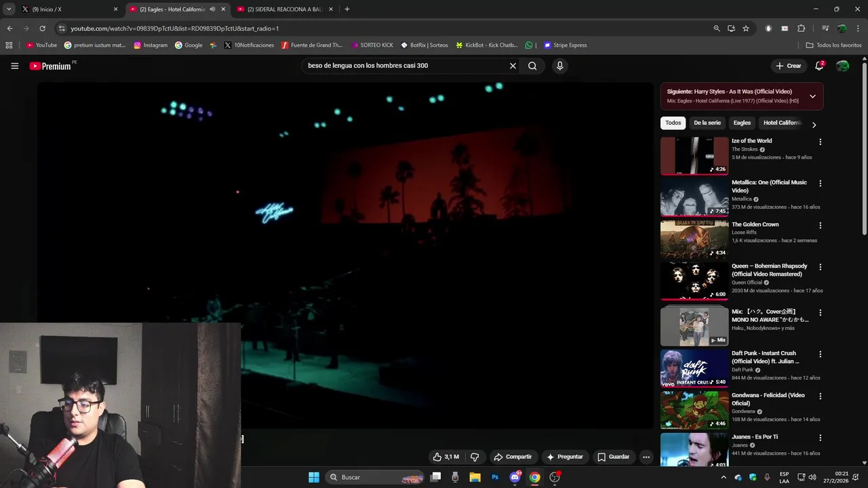Click the YouTube Premium logo
This screenshot has height=488, width=868.
(50, 66)
